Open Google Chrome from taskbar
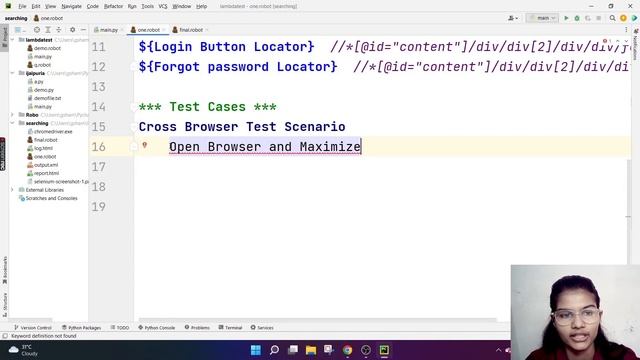Screen dimensions: 640x360 click(347, 350)
